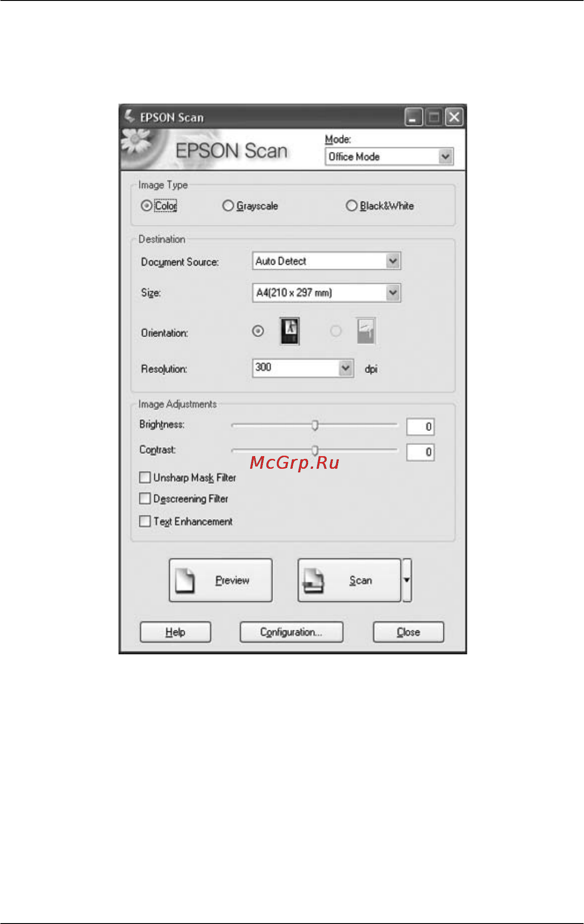Open Help
The image size is (584, 924).
pos(176,632)
